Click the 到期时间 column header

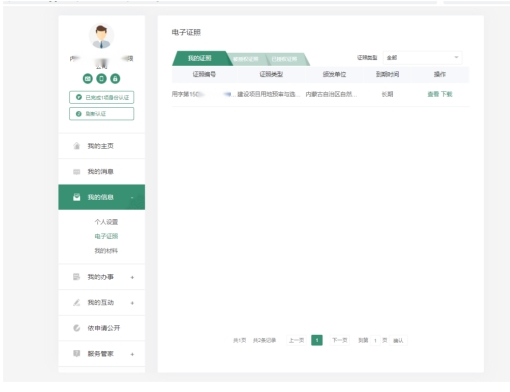pos(387,74)
